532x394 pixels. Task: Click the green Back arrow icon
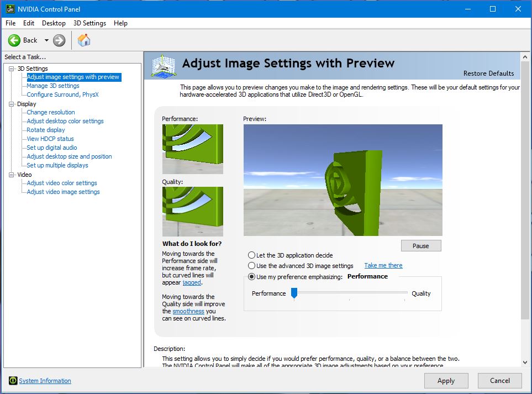tap(14, 40)
